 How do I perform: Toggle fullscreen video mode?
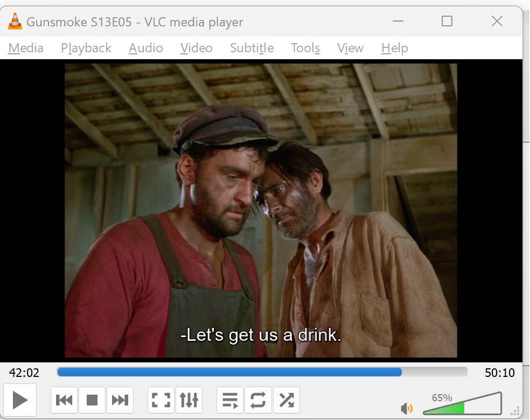pos(161,400)
